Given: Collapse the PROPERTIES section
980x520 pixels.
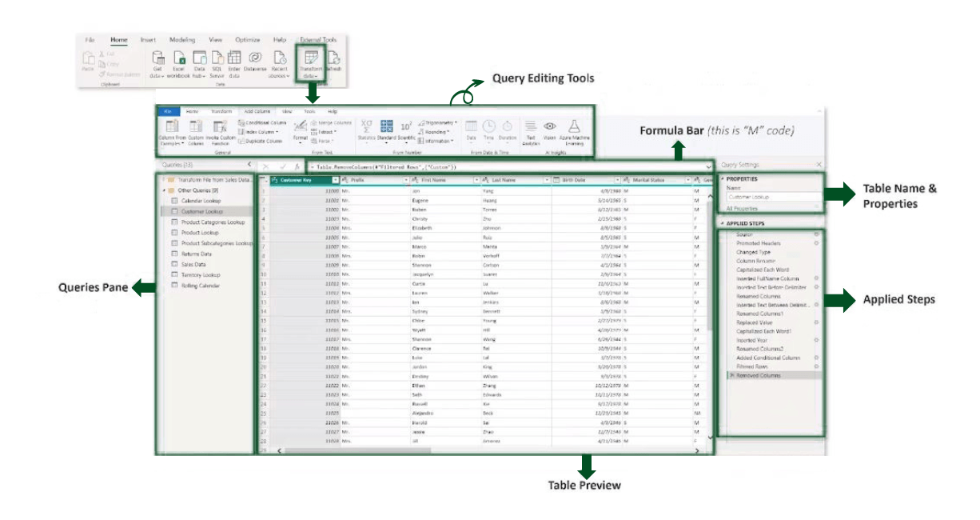Looking at the screenshot, I should click(x=722, y=179).
